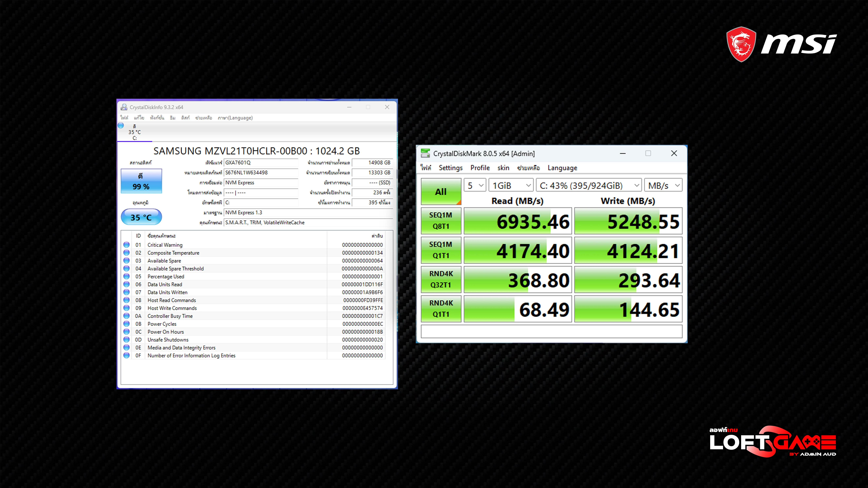Click the Critical Warning status indicator
Screen dimensions: 868x488
126,245
